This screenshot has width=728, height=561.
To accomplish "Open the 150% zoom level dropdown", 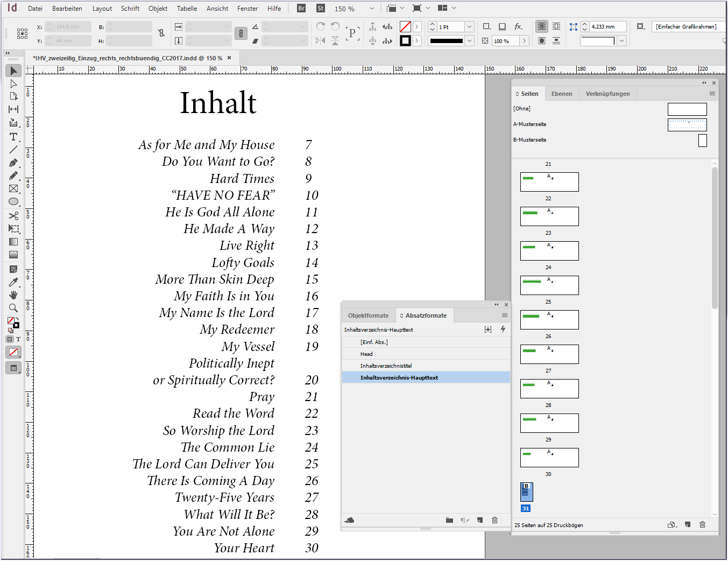I will [373, 8].
